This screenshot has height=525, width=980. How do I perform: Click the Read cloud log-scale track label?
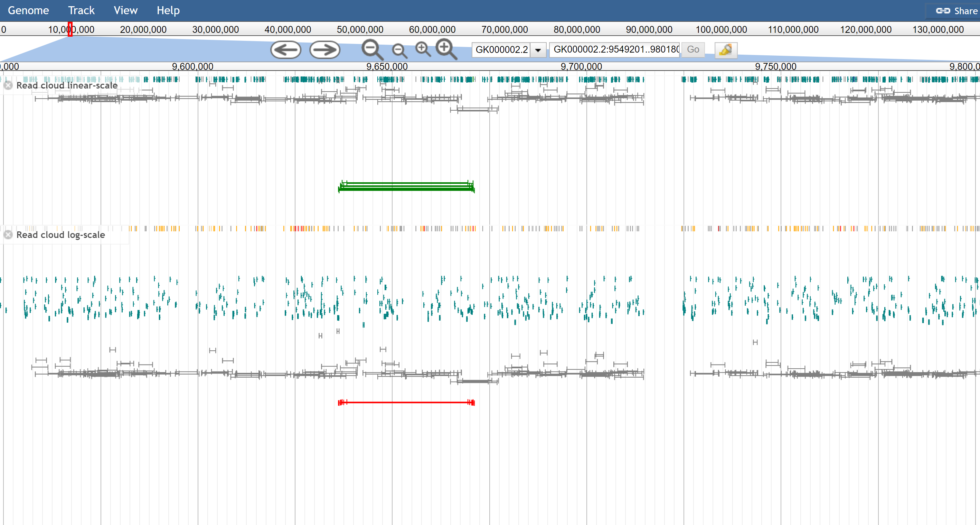pyautogui.click(x=60, y=234)
